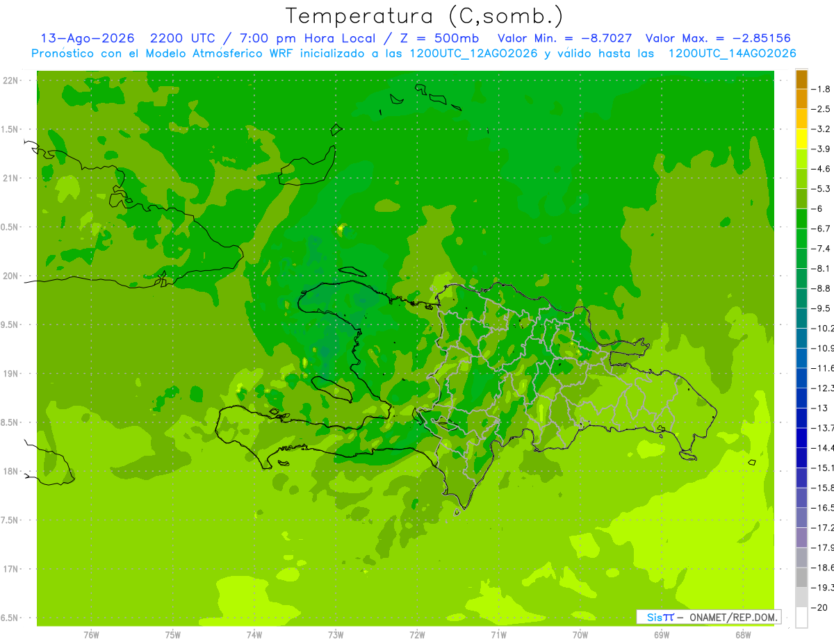Screen dimensions: 834x644
Task: Click the '75W' longitude label
Action: pos(173,635)
